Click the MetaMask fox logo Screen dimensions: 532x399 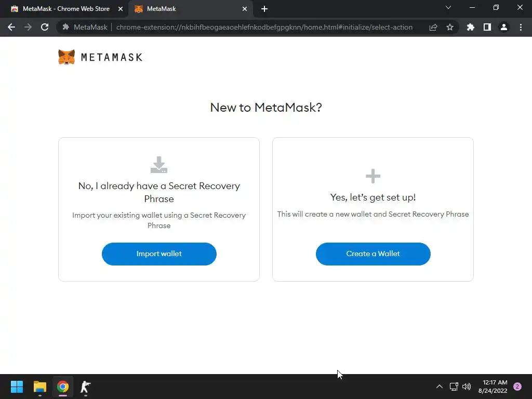(x=66, y=57)
